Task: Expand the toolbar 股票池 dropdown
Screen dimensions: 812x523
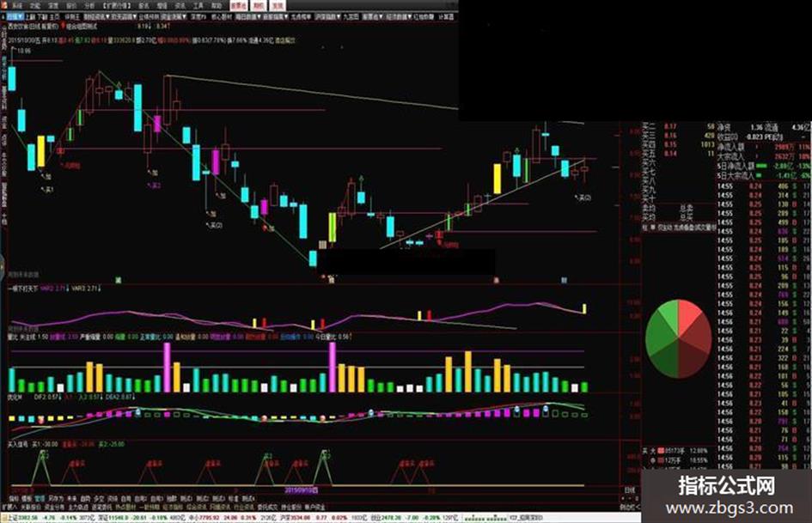Action: pyautogui.click(x=372, y=16)
